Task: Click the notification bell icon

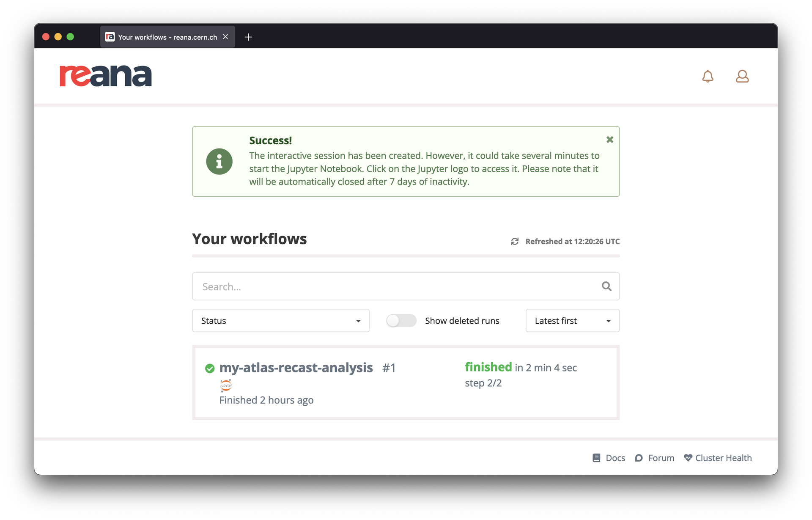Action: pyautogui.click(x=708, y=75)
